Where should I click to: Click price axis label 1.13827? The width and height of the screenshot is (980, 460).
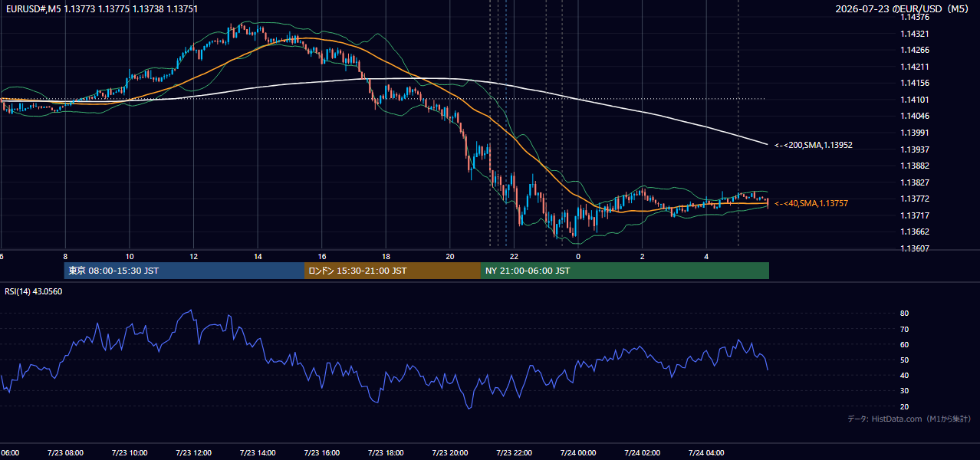coord(915,182)
